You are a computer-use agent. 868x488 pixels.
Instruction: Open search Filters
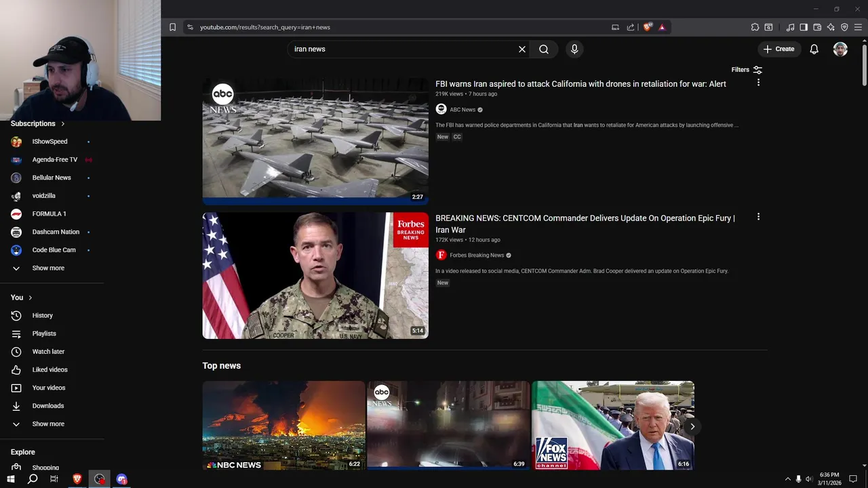[747, 70]
